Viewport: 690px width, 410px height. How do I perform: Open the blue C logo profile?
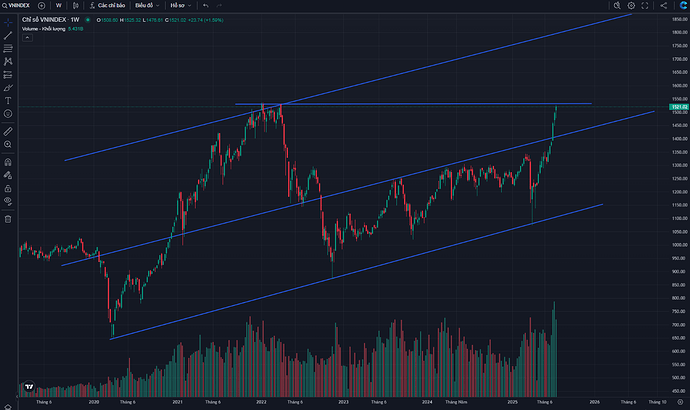[x=683, y=5]
